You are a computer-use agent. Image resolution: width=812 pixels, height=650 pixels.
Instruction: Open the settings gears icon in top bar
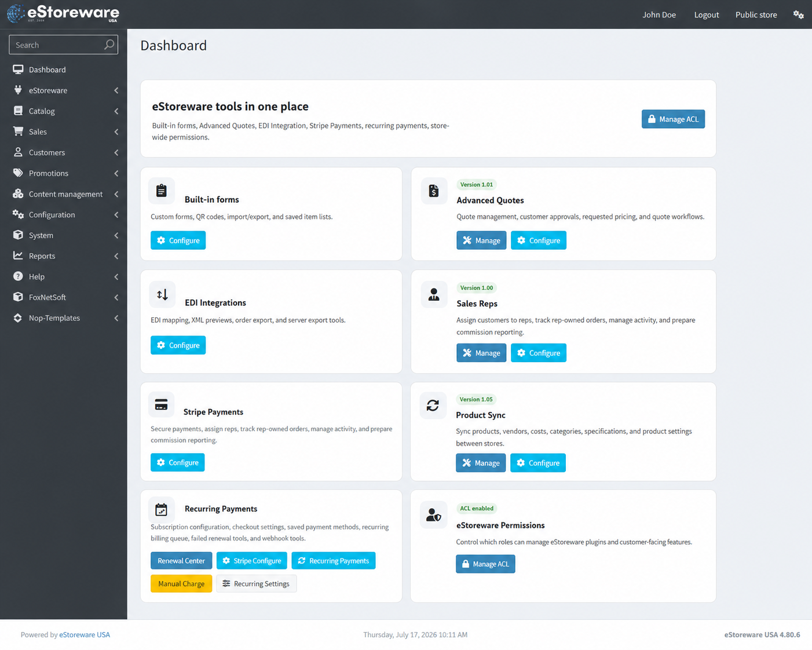pyautogui.click(x=798, y=14)
